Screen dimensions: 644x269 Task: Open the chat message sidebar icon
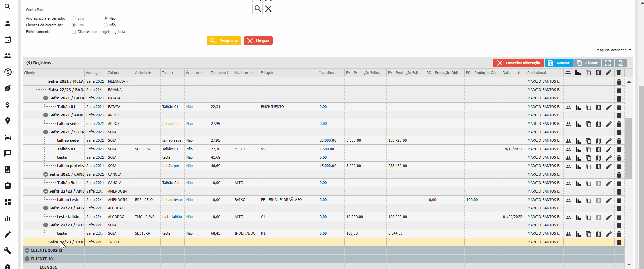click(x=8, y=153)
